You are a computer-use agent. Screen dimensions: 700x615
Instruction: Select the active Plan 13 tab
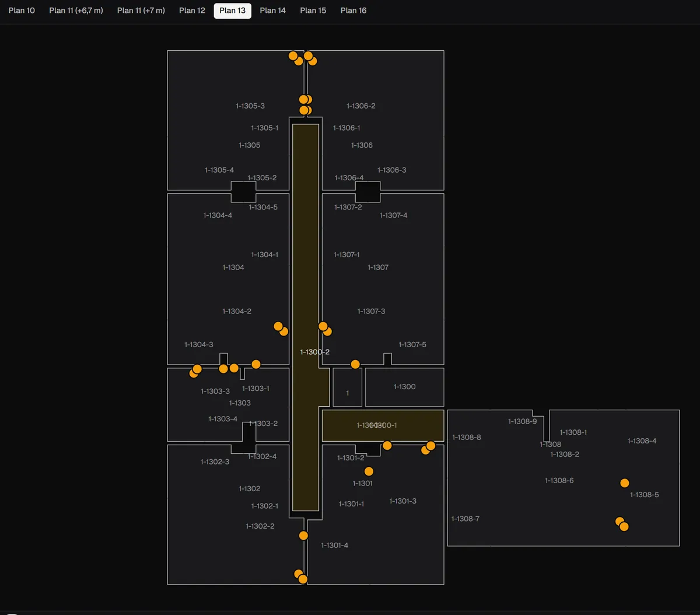(x=233, y=11)
